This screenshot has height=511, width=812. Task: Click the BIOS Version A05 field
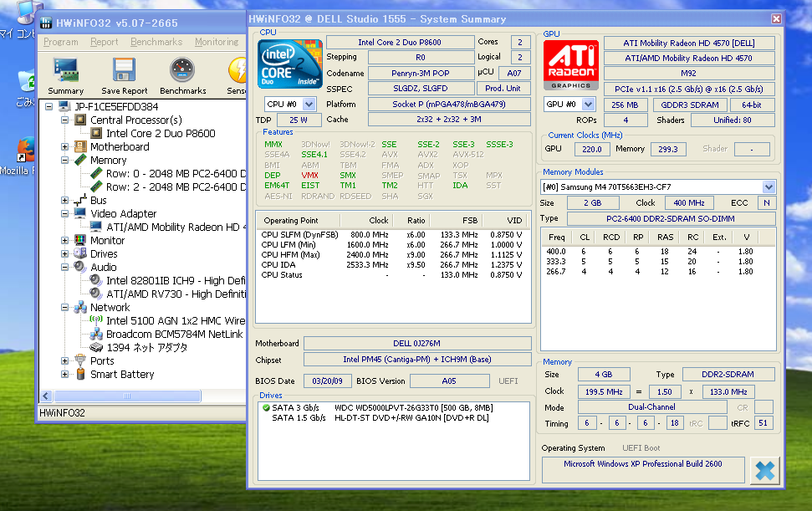pyautogui.click(x=450, y=381)
